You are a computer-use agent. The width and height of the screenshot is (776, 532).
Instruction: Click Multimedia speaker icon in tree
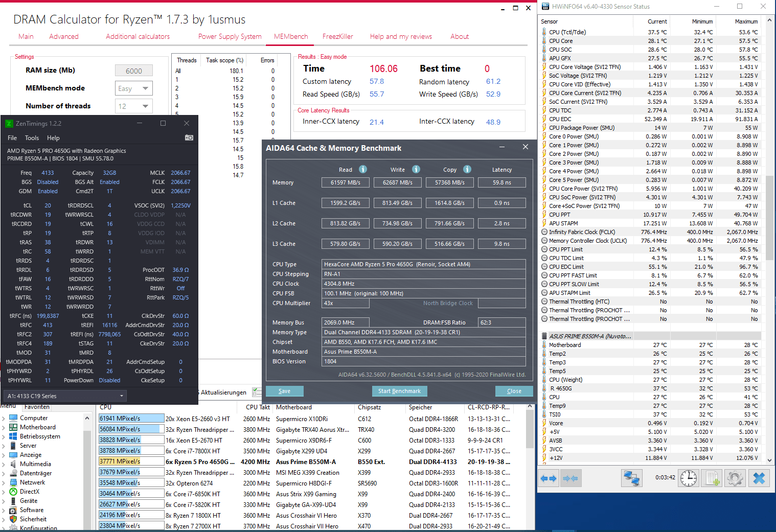pos(13,464)
